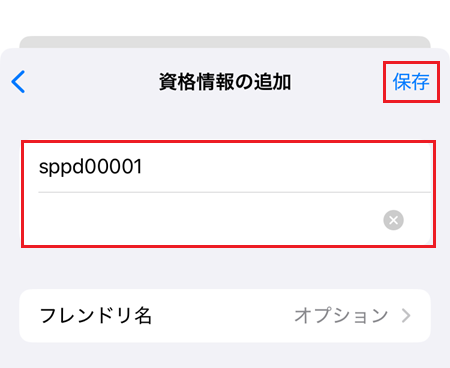Click 保存 to save the credentials
This screenshot has width=450, height=368.
coord(411,82)
